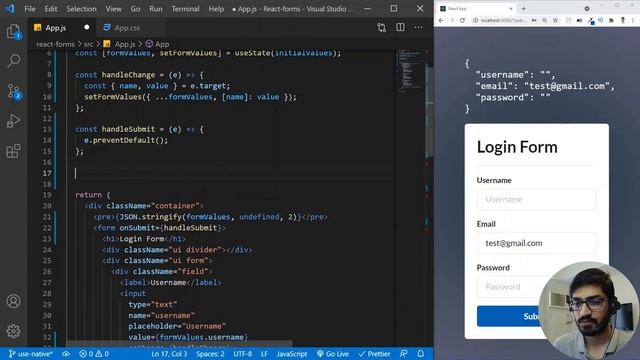Click the use-native branch in status bar
The width and height of the screenshot is (640, 360).
click(31, 354)
